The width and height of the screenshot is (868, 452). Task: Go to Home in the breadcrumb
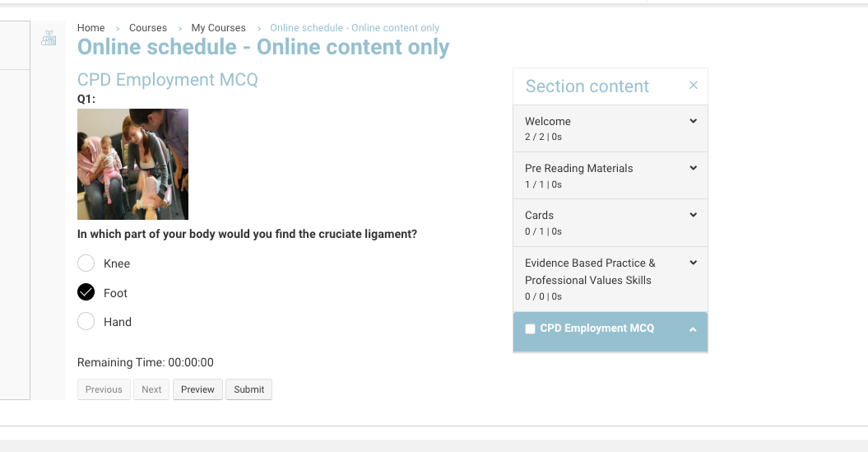pos(91,28)
